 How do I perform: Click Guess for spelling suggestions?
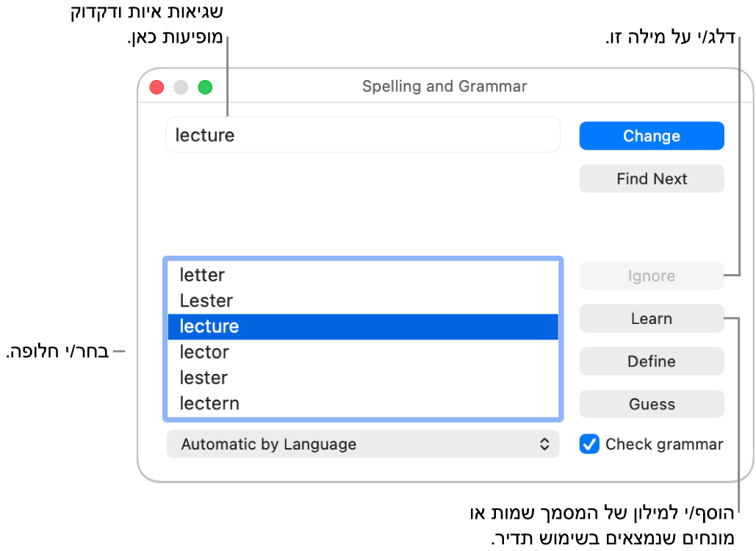click(x=651, y=404)
